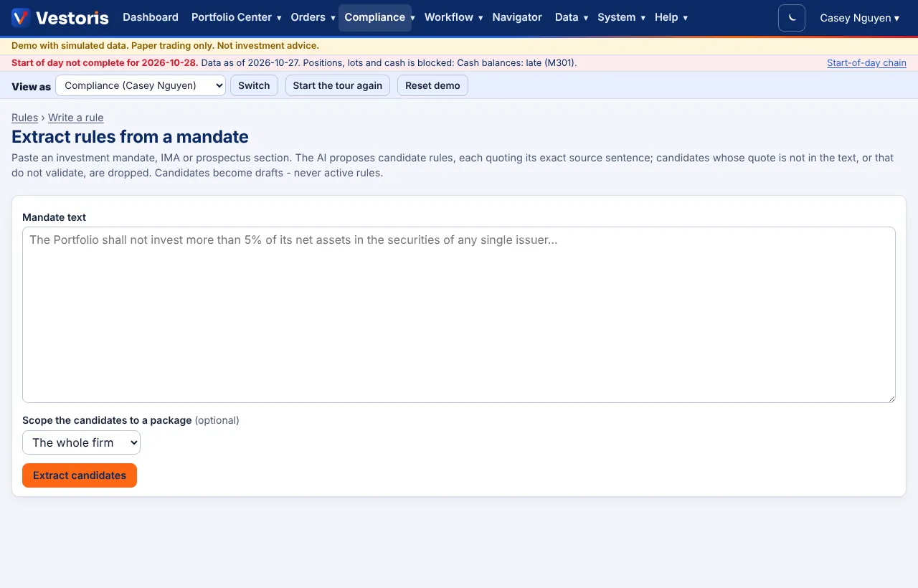Screen dimensions: 918x588
Task: Go to Rules breadcrumb link
Action: 25,118
